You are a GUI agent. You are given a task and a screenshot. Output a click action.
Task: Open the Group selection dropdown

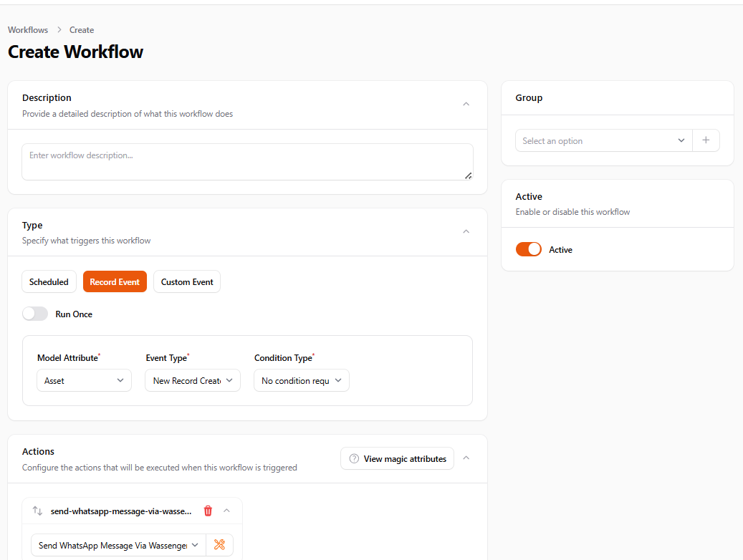[603, 140]
